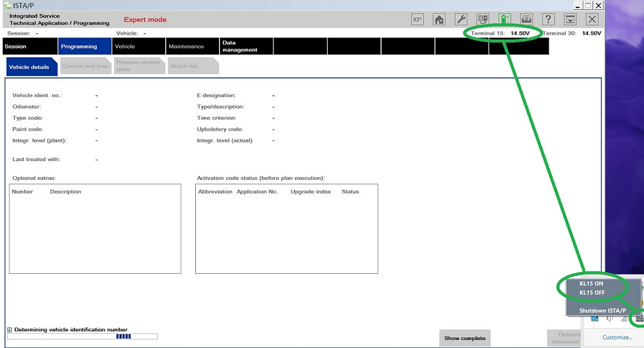Open the Process control units sub-tab
This screenshot has height=348, width=644.
[139, 65]
